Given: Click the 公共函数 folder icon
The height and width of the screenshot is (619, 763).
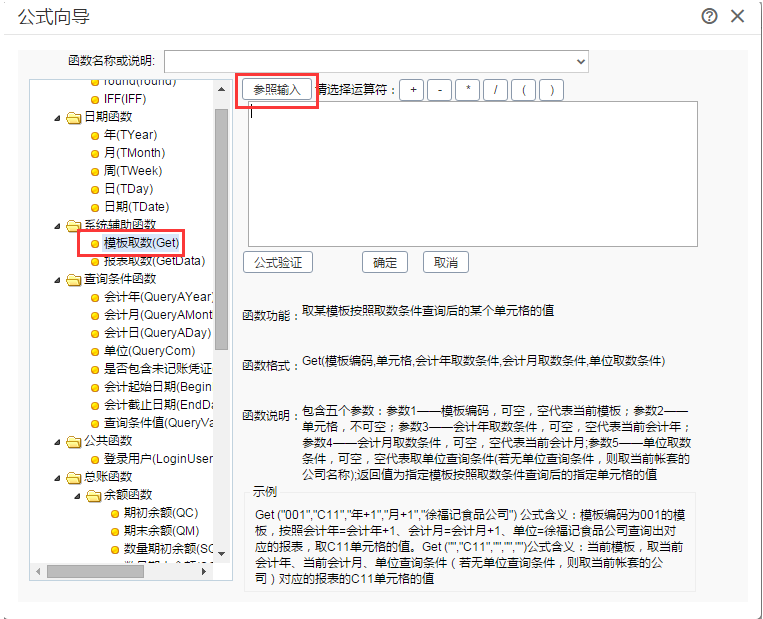Looking at the screenshot, I should [73, 441].
